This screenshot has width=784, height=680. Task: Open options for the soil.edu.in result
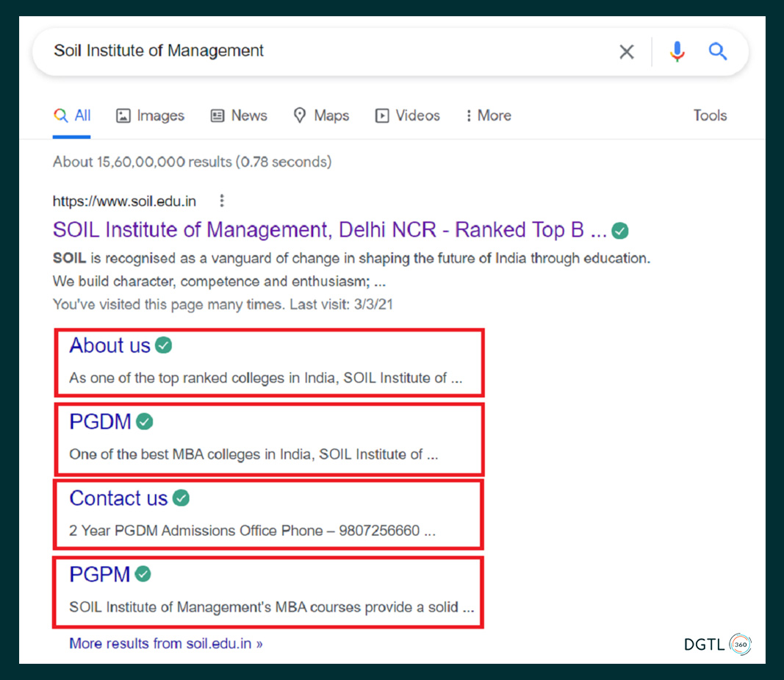(x=222, y=201)
